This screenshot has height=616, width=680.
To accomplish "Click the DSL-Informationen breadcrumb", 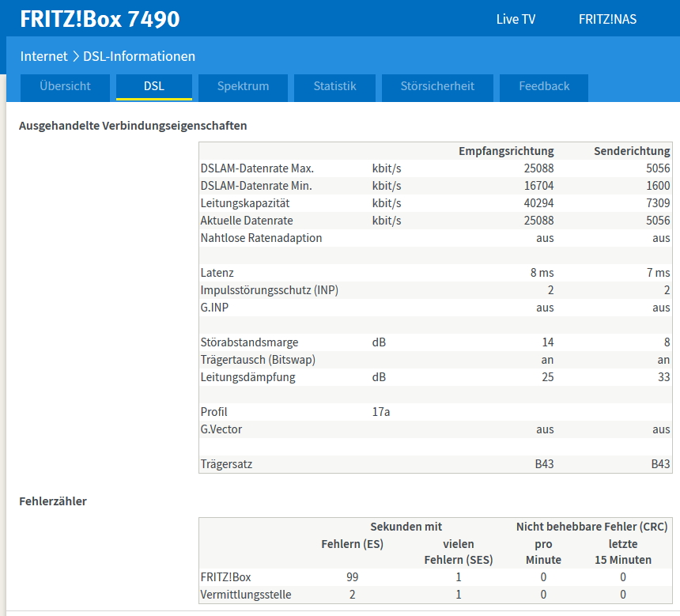I will [x=139, y=56].
